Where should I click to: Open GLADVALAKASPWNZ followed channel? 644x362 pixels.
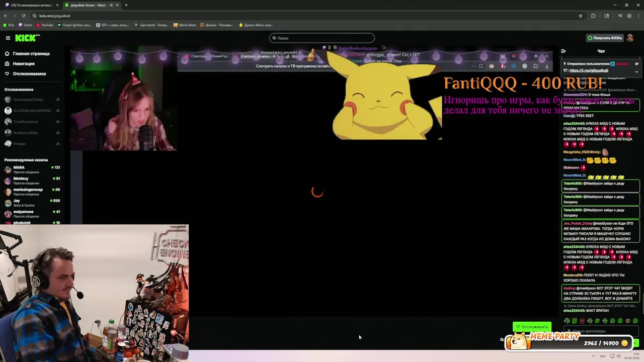click(x=32, y=111)
